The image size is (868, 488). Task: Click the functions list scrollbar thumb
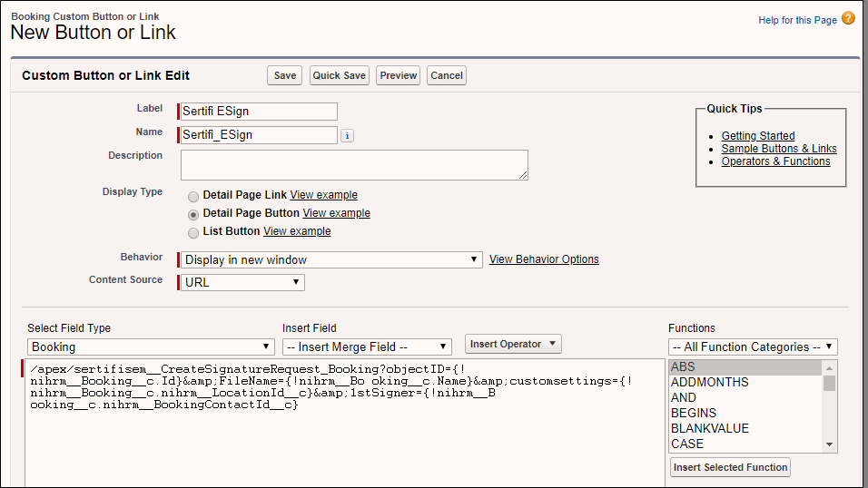click(x=829, y=383)
